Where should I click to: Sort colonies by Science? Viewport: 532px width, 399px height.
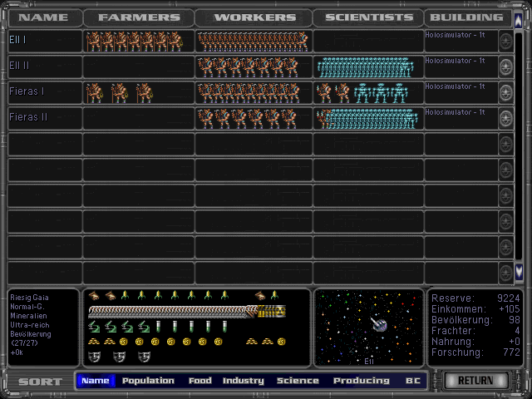[x=298, y=381]
